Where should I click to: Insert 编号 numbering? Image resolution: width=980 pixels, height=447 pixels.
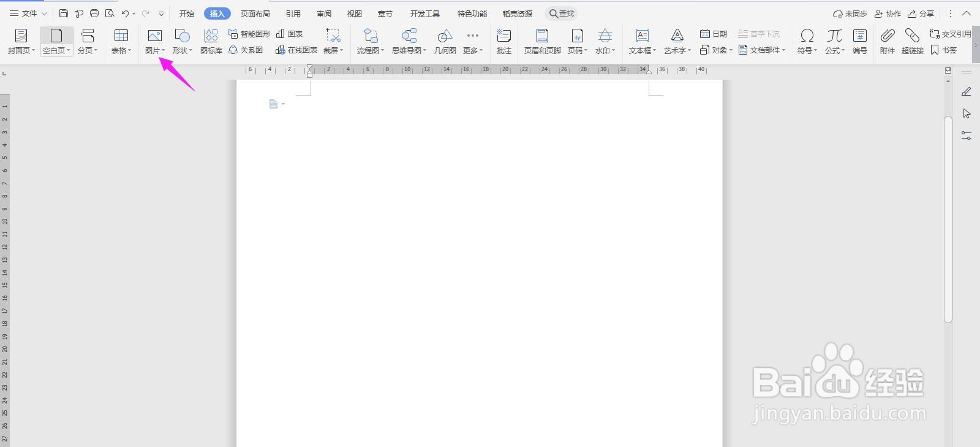pos(860,42)
